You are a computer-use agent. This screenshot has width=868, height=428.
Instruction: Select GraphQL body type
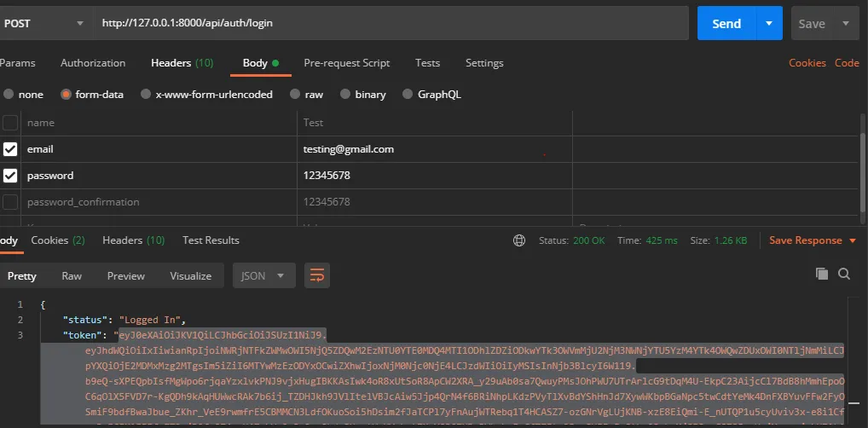(408, 95)
